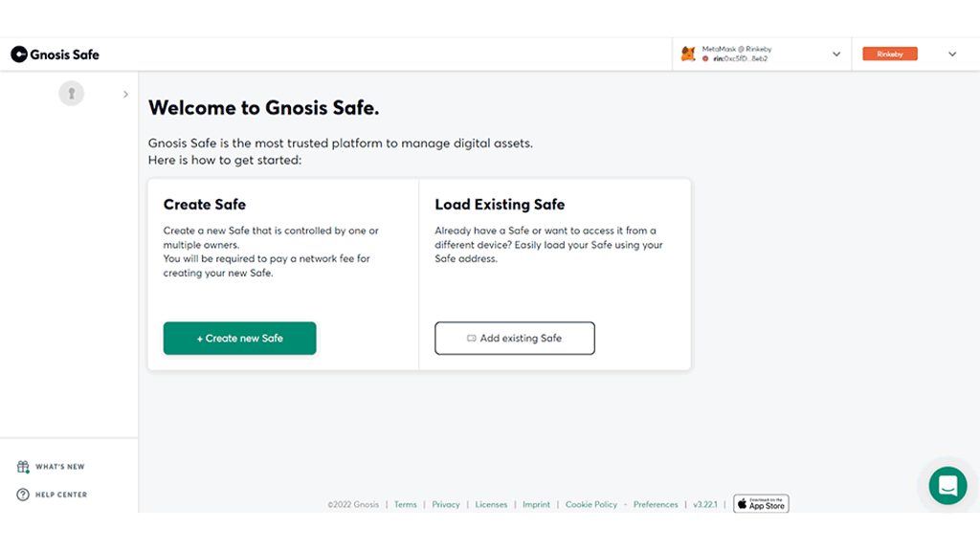Click the Gnosis Safe logo

(x=55, y=55)
